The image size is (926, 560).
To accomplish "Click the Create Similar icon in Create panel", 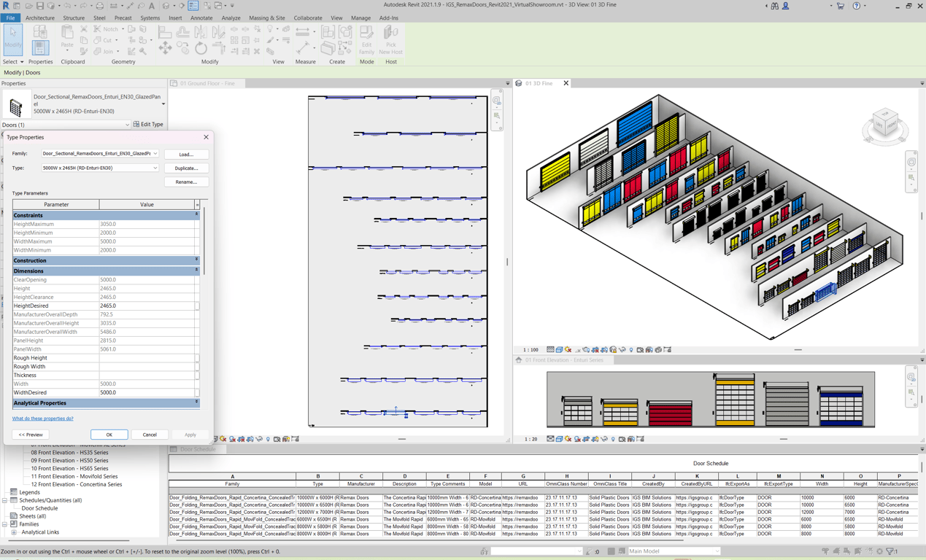I will pyautogui.click(x=345, y=48).
